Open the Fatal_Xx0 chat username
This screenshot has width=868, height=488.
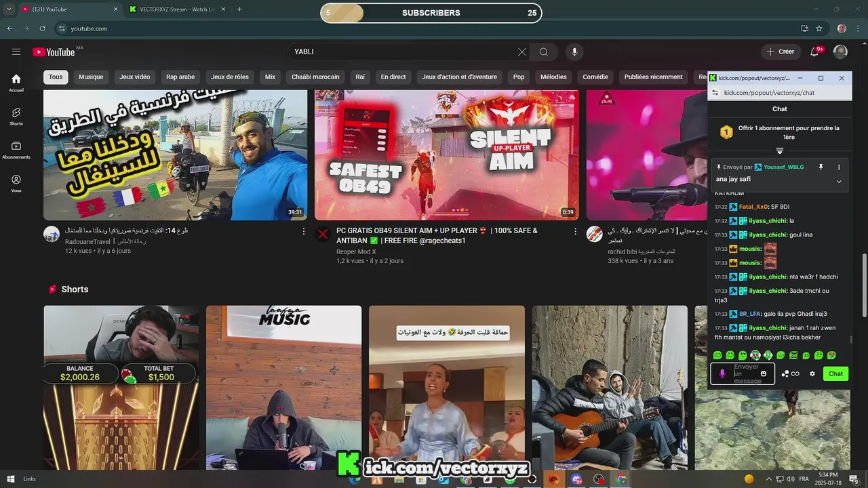753,207
